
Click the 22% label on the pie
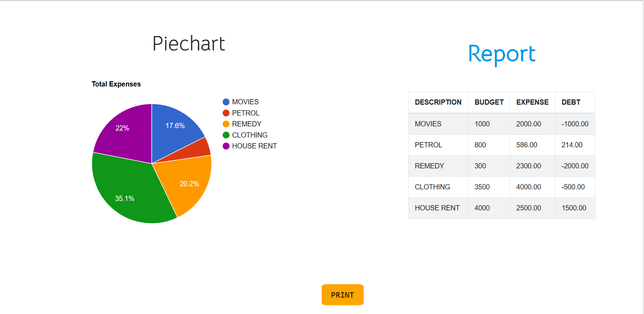click(x=122, y=128)
